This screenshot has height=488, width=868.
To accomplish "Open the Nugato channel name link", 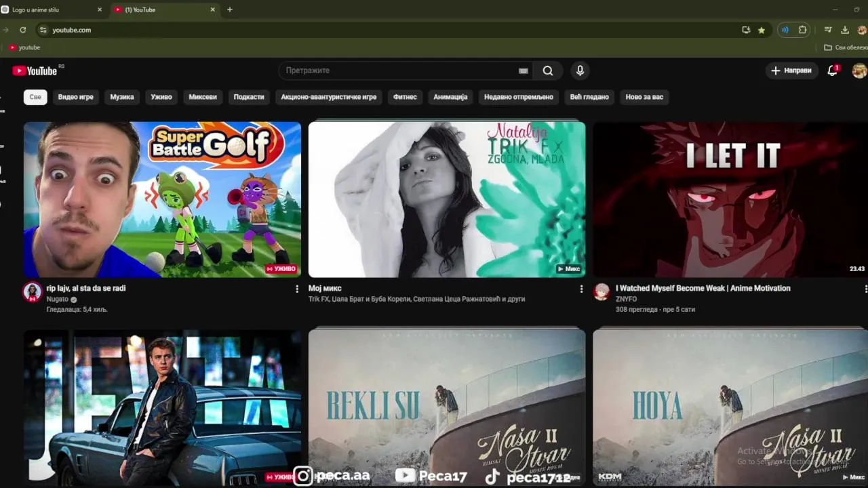I will pyautogui.click(x=58, y=299).
